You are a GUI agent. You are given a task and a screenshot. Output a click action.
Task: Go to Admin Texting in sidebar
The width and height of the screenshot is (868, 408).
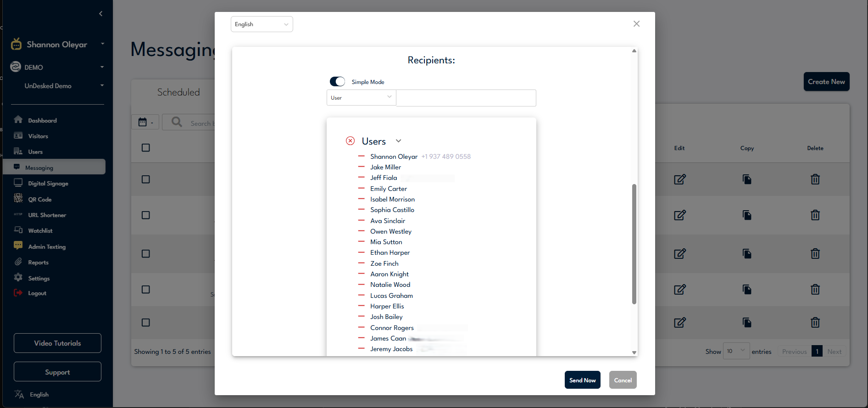[x=47, y=247]
